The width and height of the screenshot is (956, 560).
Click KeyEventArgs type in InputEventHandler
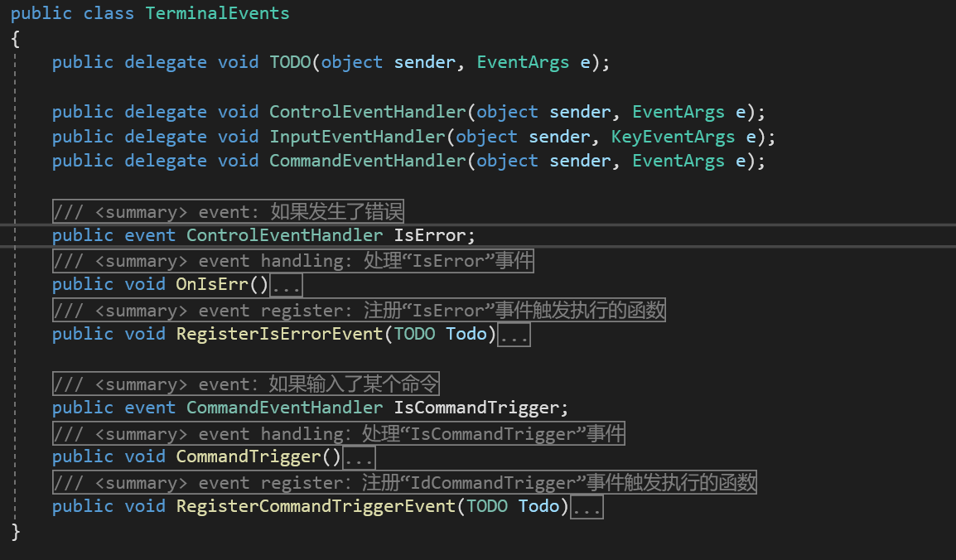pyautogui.click(x=674, y=137)
